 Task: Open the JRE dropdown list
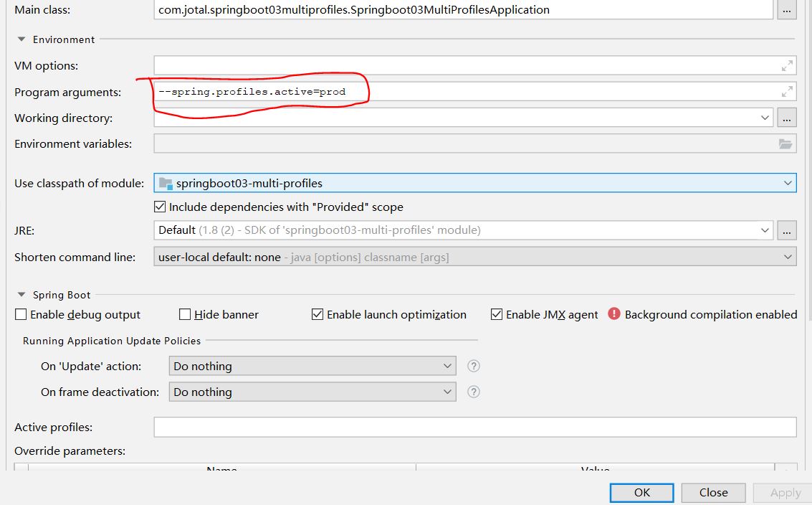tap(765, 230)
